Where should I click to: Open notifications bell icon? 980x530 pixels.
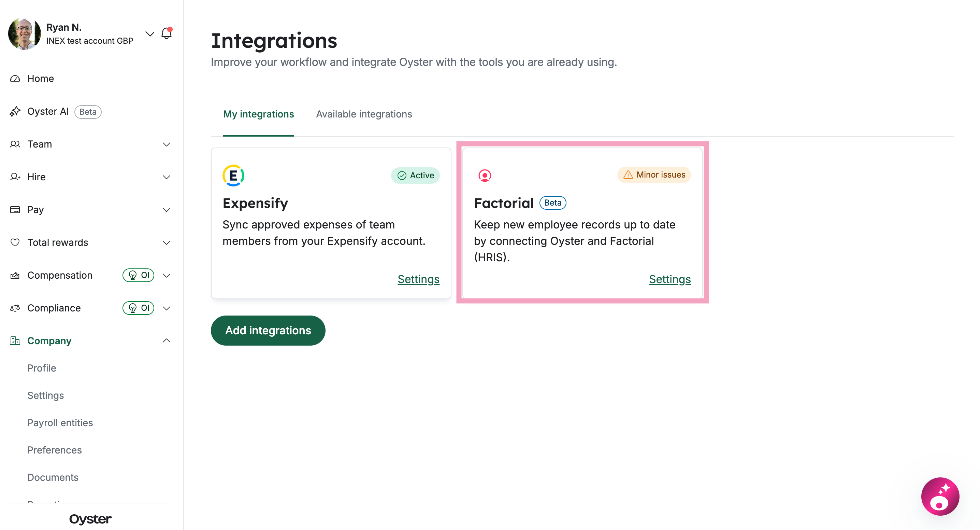pyautogui.click(x=167, y=33)
